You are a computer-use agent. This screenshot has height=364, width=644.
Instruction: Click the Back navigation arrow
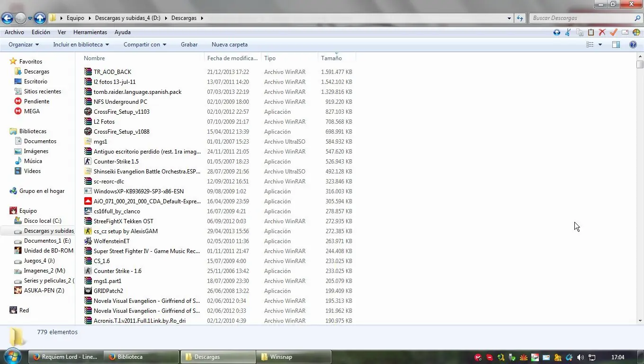7,18
